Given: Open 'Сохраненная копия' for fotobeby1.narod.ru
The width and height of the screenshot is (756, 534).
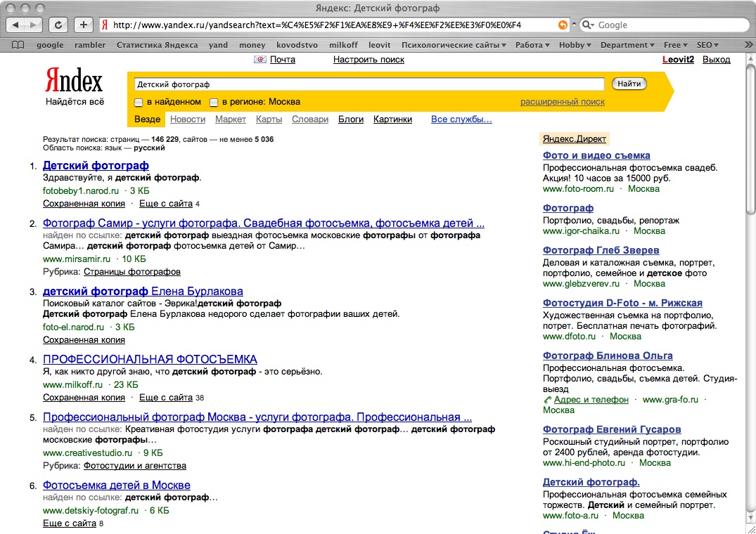Looking at the screenshot, I should (x=84, y=204).
